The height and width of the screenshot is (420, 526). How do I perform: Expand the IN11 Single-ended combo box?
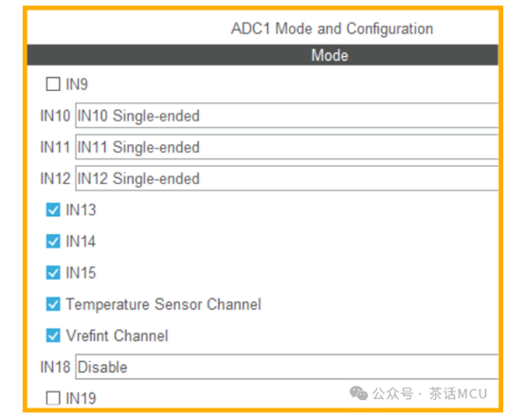coord(287,147)
